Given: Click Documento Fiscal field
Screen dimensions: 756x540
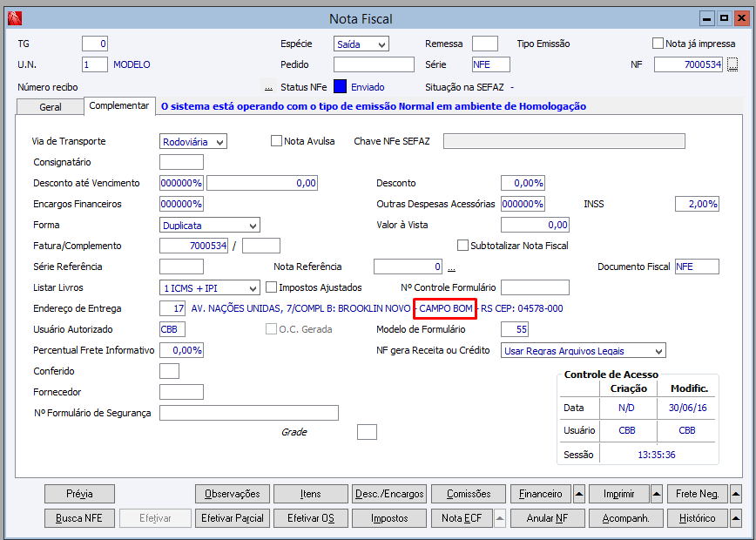Looking at the screenshot, I should click(x=697, y=267).
